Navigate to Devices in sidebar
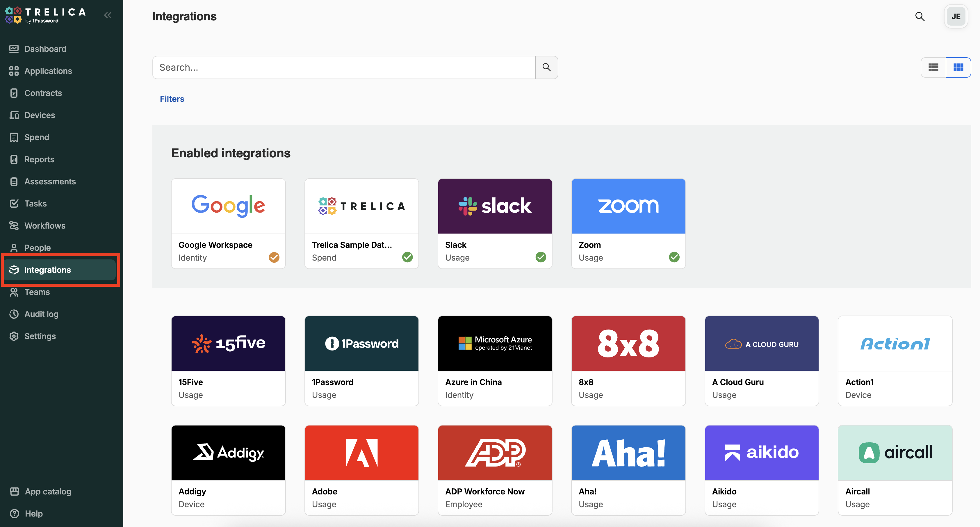The image size is (980, 527). point(40,115)
